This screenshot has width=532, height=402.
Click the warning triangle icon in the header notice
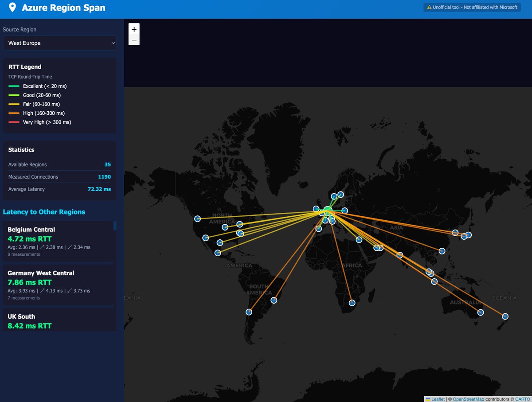(x=429, y=8)
